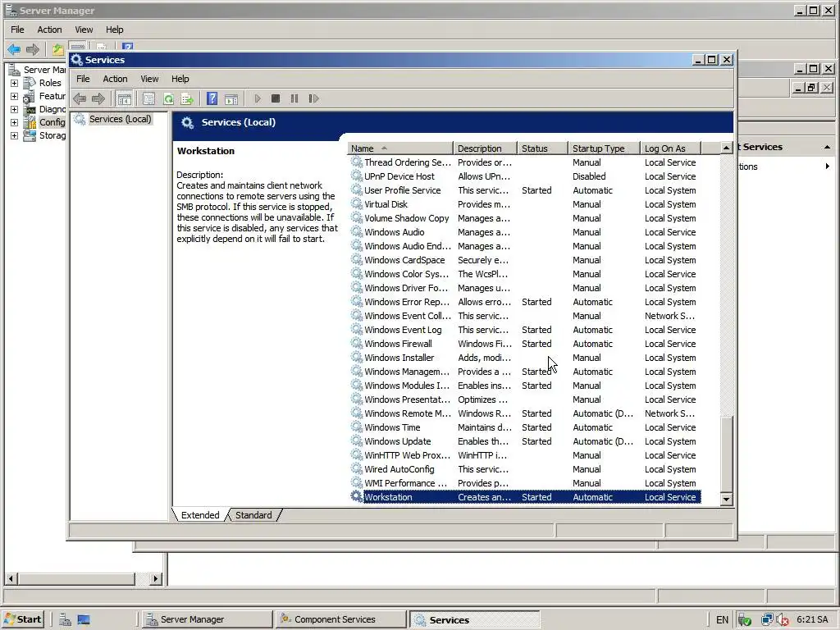Viewport: 840px width, 630px height.
Task: Click gear icon of Windows Update row
Action: point(356,441)
